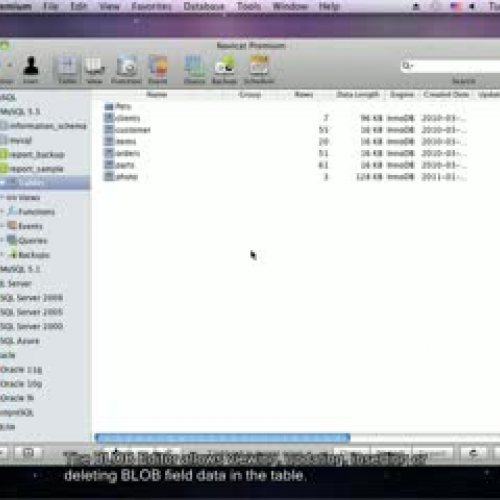Expand the Backups node in sidebar
The height and width of the screenshot is (500, 500).
pos(2,255)
